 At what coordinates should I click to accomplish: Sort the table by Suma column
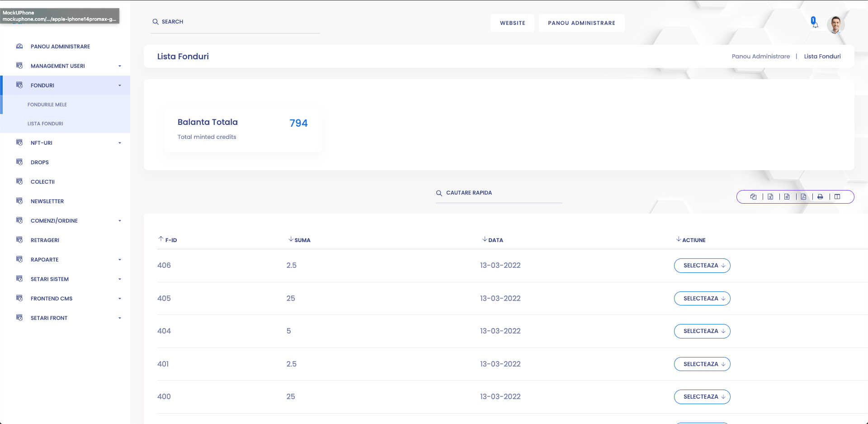(299, 240)
